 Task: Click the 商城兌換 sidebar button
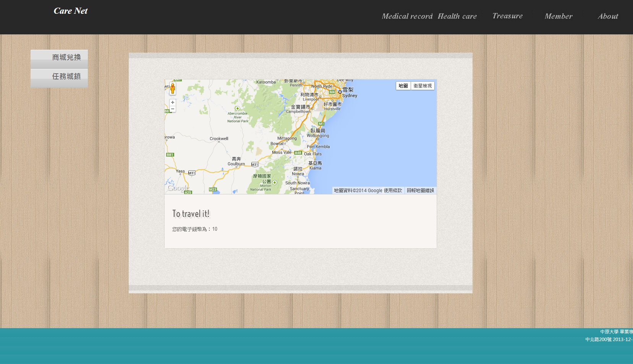coord(59,58)
